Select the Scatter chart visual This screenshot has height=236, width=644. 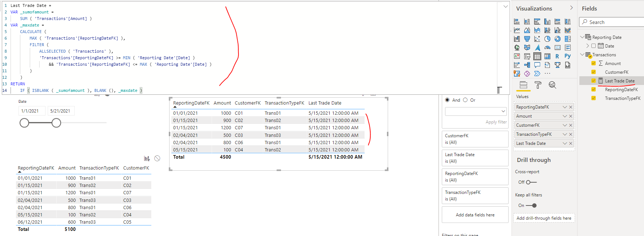[537, 39]
